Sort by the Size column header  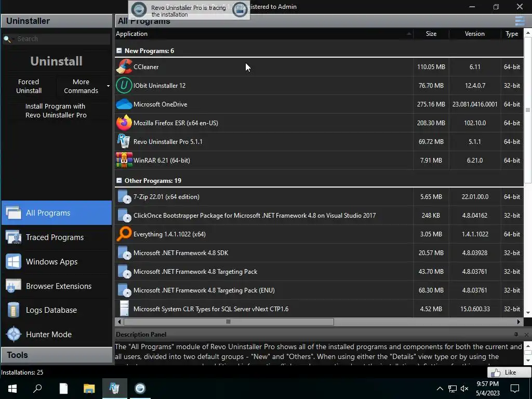431,34
